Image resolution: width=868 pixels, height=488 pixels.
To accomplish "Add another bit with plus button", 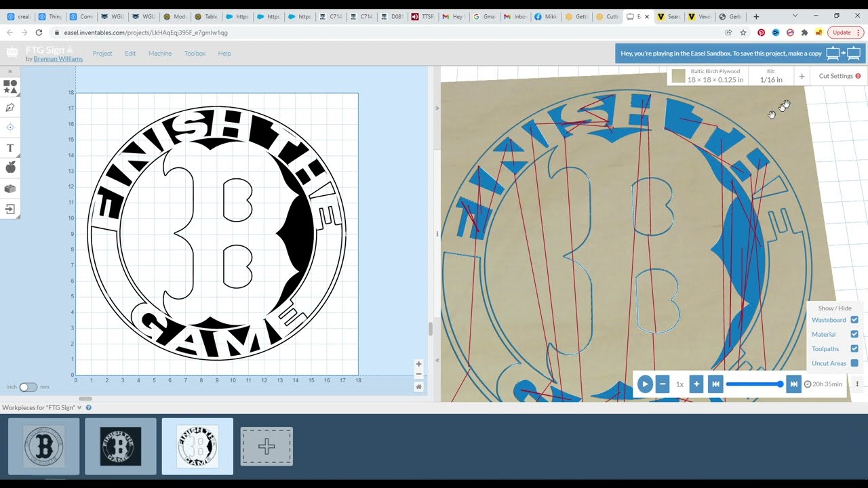I will 802,77.
